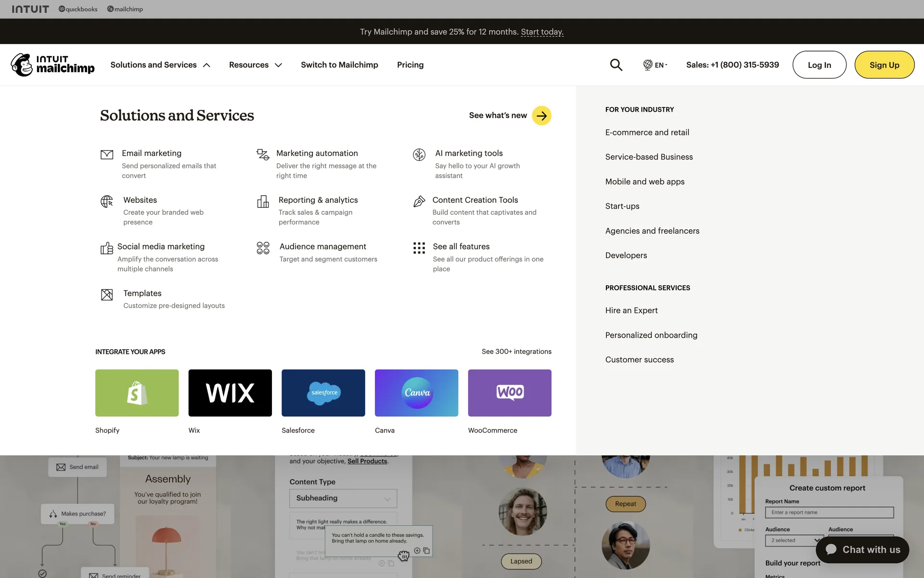Click the See all features grid icon
This screenshot has width=924, height=578.
pos(419,248)
